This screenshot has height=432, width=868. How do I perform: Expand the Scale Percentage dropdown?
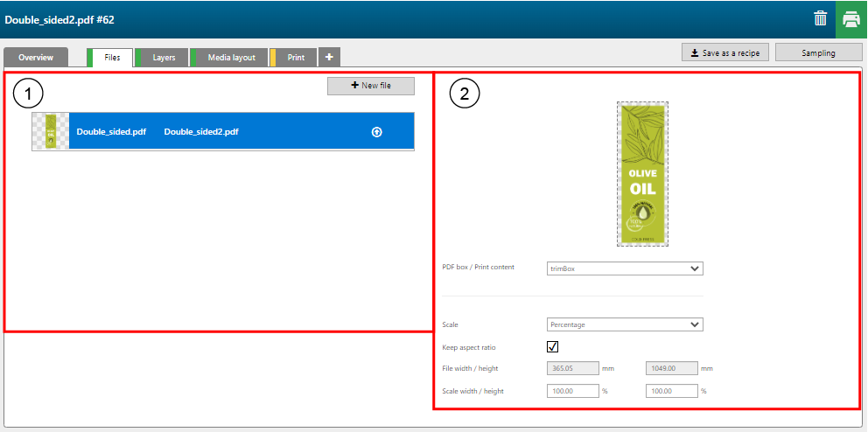click(625, 324)
